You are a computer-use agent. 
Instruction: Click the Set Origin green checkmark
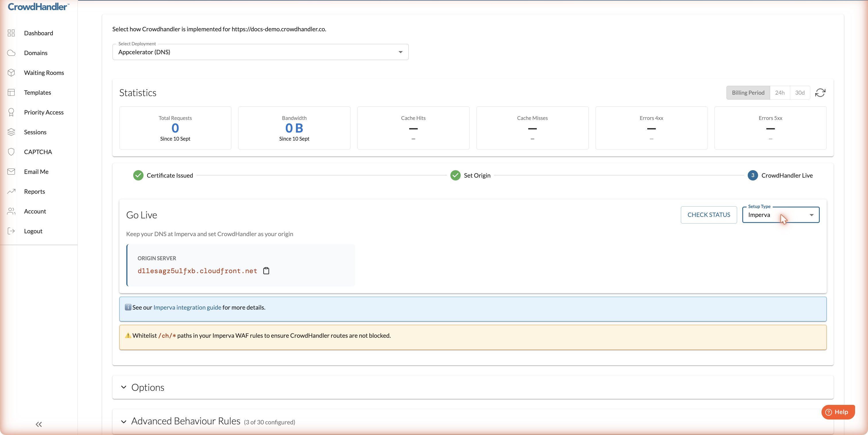(x=455, y=176)
